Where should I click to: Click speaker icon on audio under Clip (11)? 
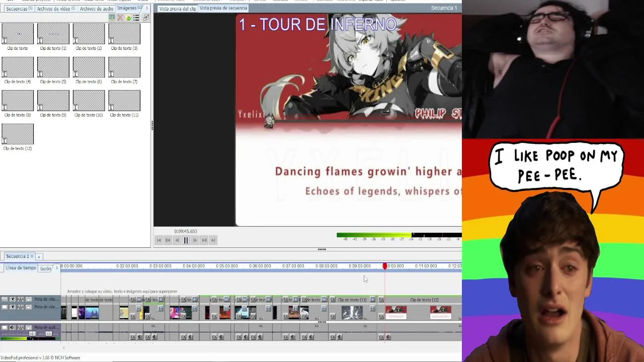click(340, 337)
